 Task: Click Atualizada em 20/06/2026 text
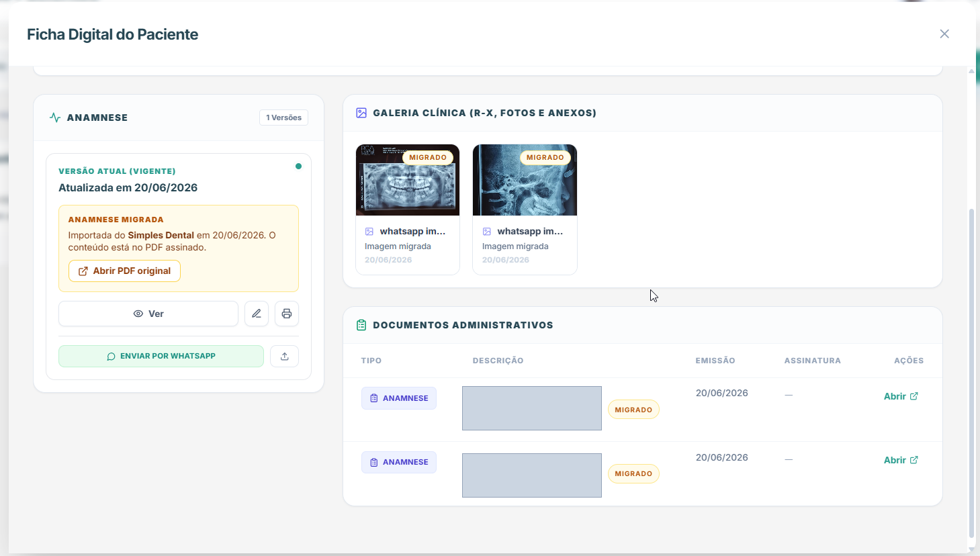[128, 187]
